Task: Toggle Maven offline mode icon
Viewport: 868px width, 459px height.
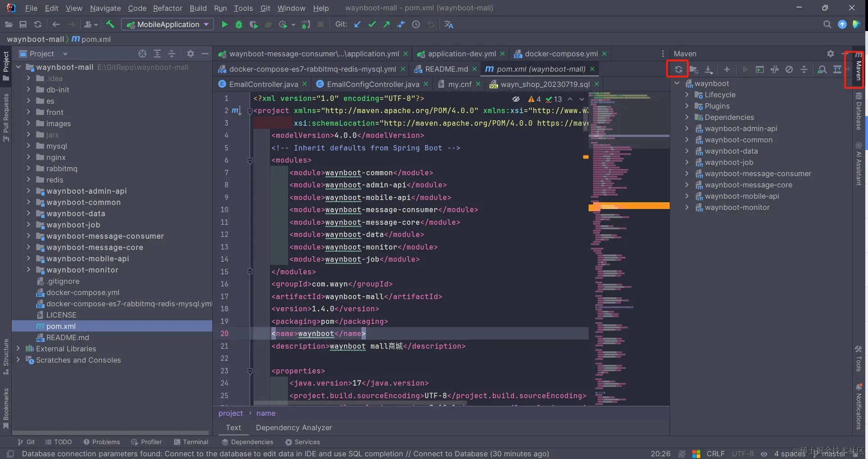Action: [x=775, y=69]
